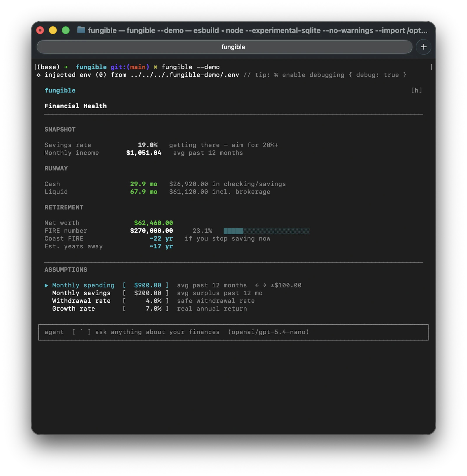Click the FIRE progress bar

[x=266, y=231]
